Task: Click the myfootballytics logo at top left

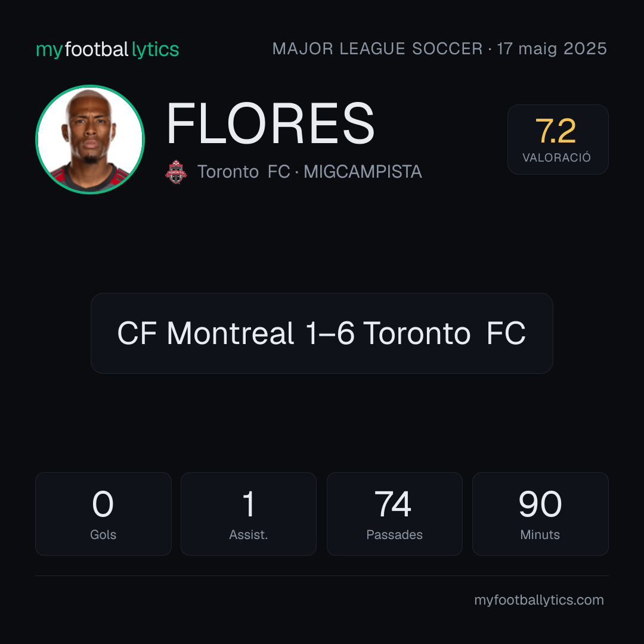Action: pos(107,49)
